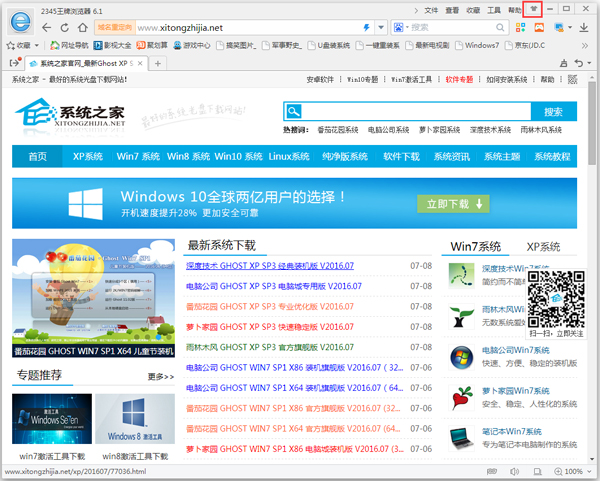Screen dimensions: 600x481
Task: Click the green 立即下载 banner button
Action: point(453,204)
